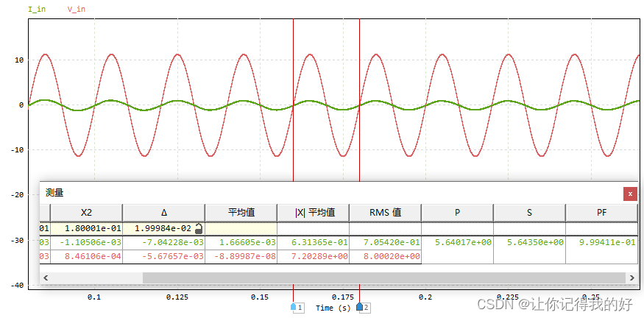Screen dimensions: 644x318
Task: Click power factor value 9.99411e-01
Action: click(607, 242)
